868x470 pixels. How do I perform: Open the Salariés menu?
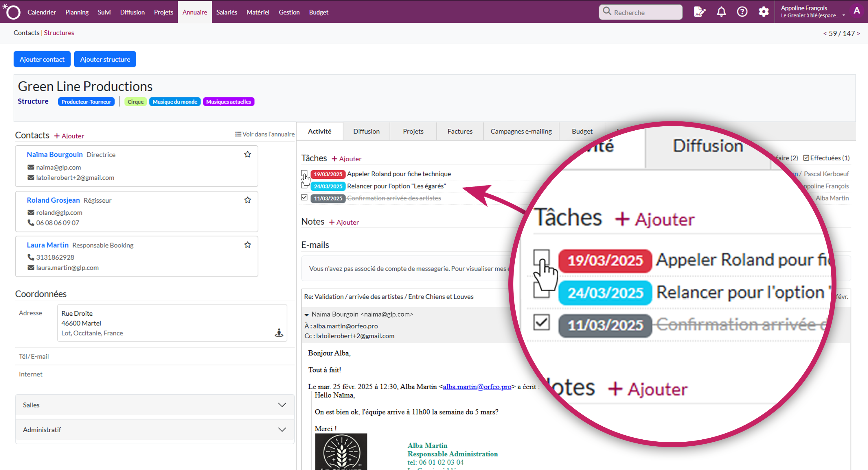pyautogui.click(x=227, y=12)
